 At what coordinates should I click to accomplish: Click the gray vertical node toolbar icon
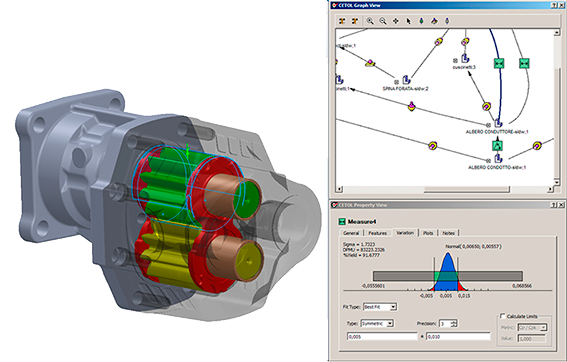[447, 21]
